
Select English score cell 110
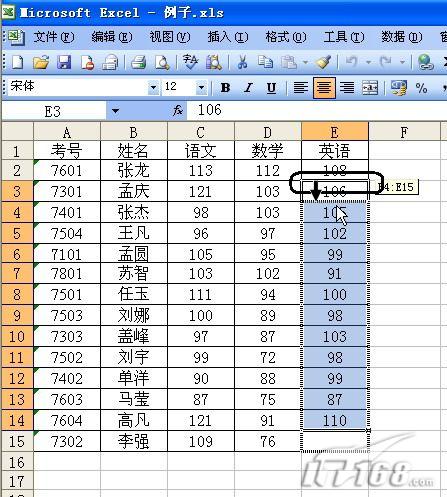pyautogui.click(x=335, y=420)
